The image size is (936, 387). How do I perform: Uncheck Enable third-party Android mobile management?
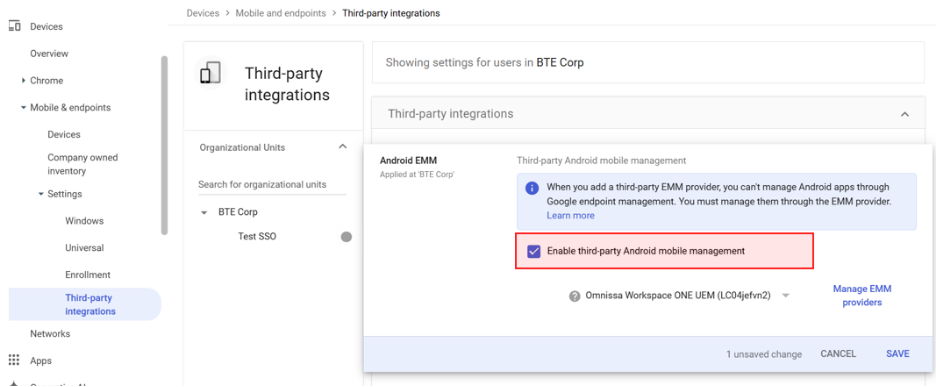pyautogui.click(x=534, y=251)
